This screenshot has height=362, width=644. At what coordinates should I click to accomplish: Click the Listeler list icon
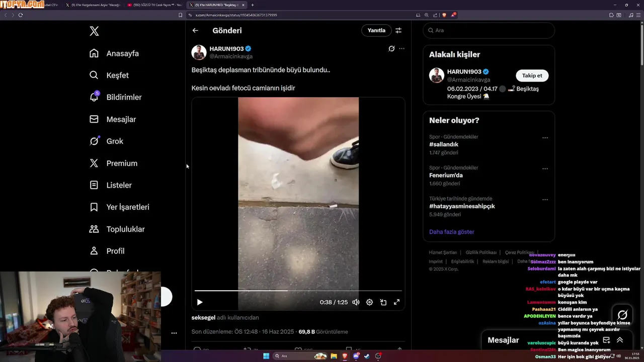(x=94, y=185)
